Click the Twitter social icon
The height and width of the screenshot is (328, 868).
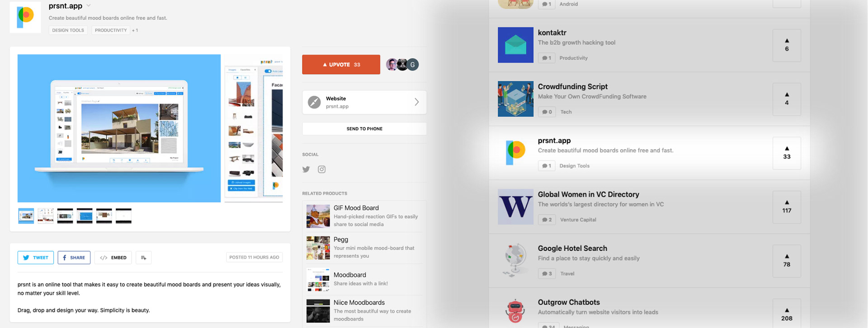[x=306, y=169]
